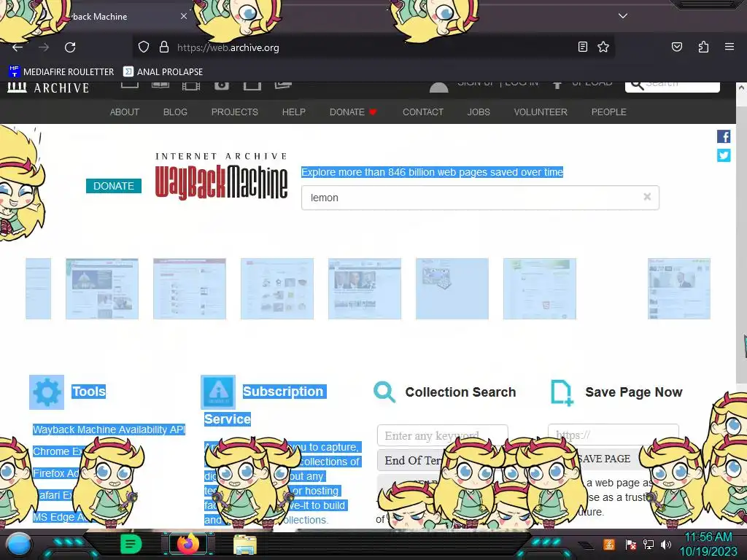Open the green-header page thumbnail
The image size is (747, 560).
coord(540,289)
